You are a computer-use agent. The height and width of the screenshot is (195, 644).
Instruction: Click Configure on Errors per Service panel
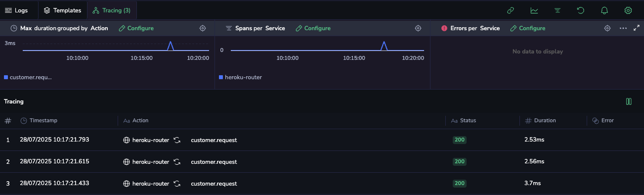pos(528,28)
